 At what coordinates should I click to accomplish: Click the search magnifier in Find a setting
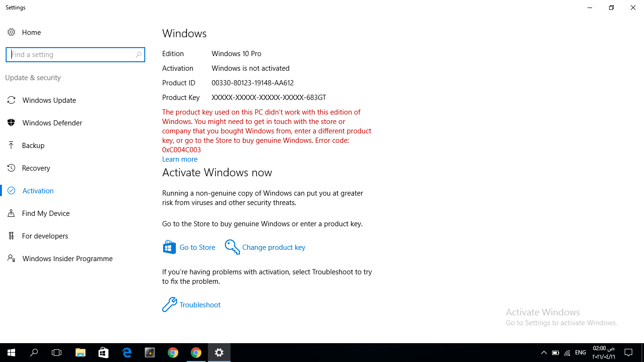click(138, 55)
